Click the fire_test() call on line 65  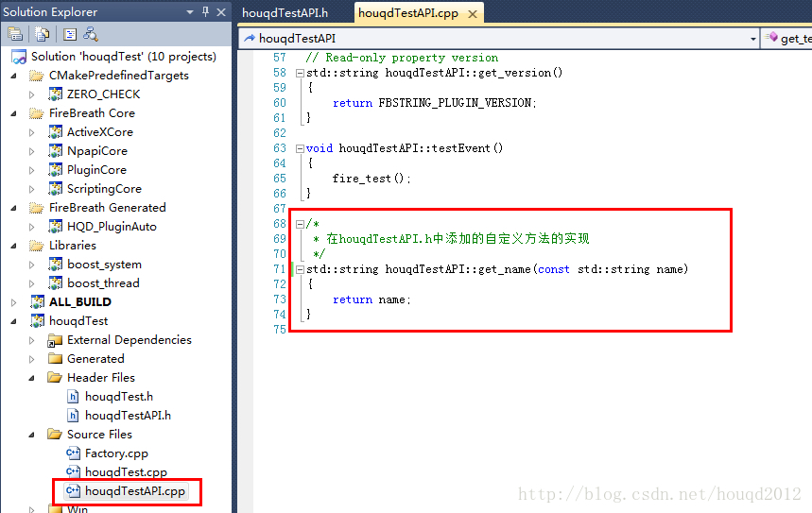(x=371, y=179)
